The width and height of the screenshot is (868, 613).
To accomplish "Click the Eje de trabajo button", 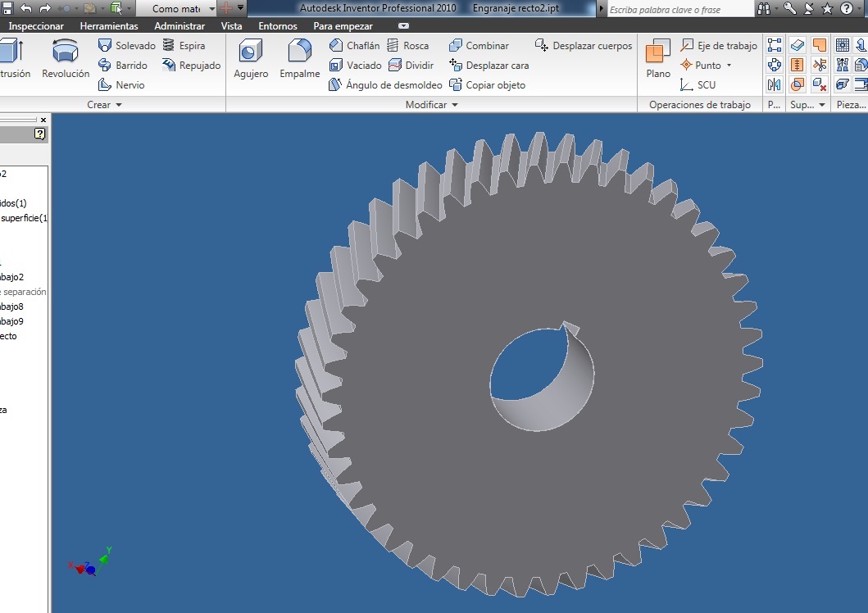I will (x=719, y=46).
